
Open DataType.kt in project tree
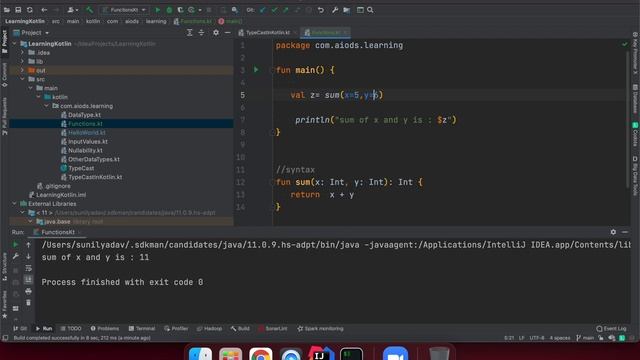point(84,115)
